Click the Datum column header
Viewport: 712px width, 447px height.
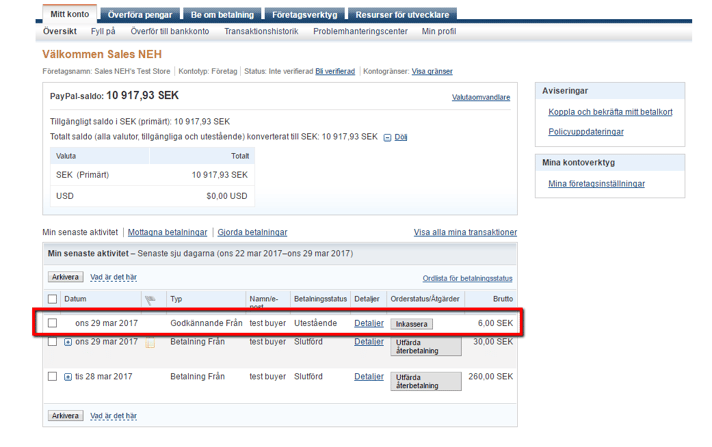pos(75,299)
